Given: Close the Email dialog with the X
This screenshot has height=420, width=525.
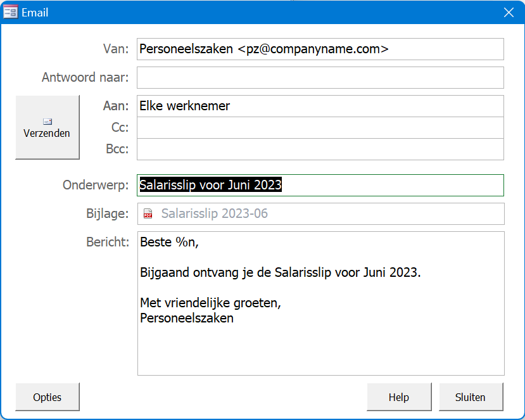Looking at the screenshot, I should (x=508, y=12).
